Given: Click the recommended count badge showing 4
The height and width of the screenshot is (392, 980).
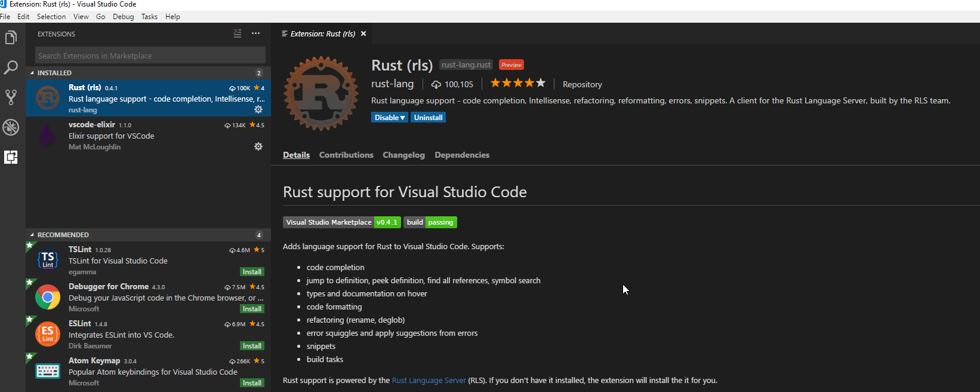Looking at the screenshot, I should (259, 235).
